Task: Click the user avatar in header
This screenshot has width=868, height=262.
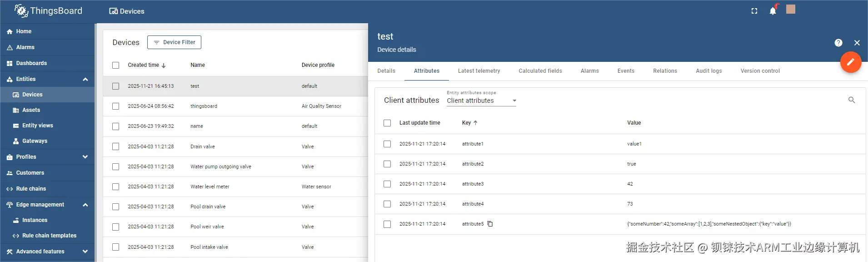Action: tap(791, 10)
